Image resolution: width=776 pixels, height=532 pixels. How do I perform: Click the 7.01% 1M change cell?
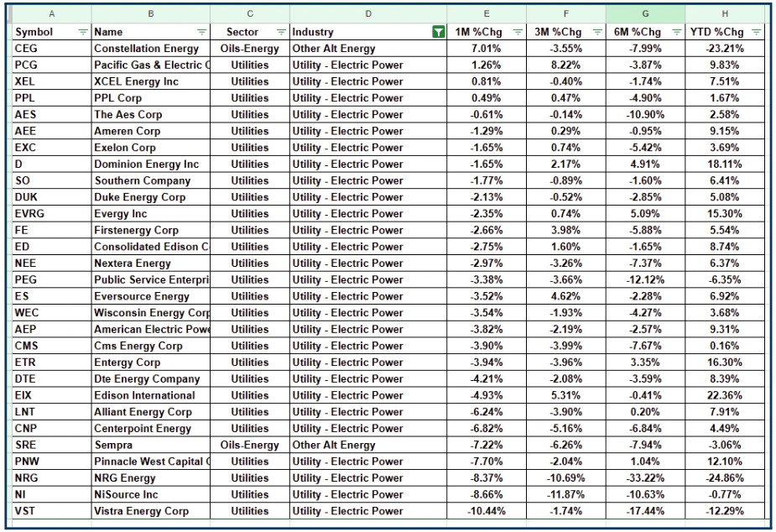tap(487, 49)
